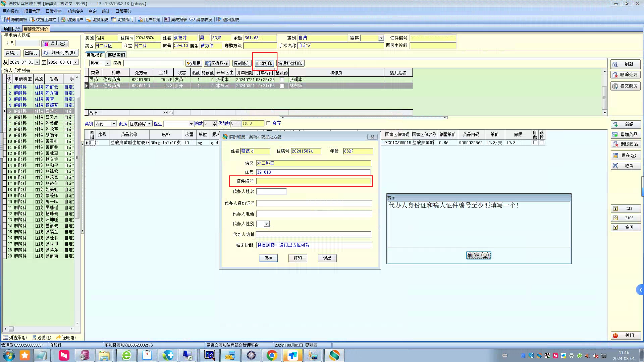Click the 退出系统 toolbar icon
This screenshot has width=644, height=362.
[x=219, y=20]
